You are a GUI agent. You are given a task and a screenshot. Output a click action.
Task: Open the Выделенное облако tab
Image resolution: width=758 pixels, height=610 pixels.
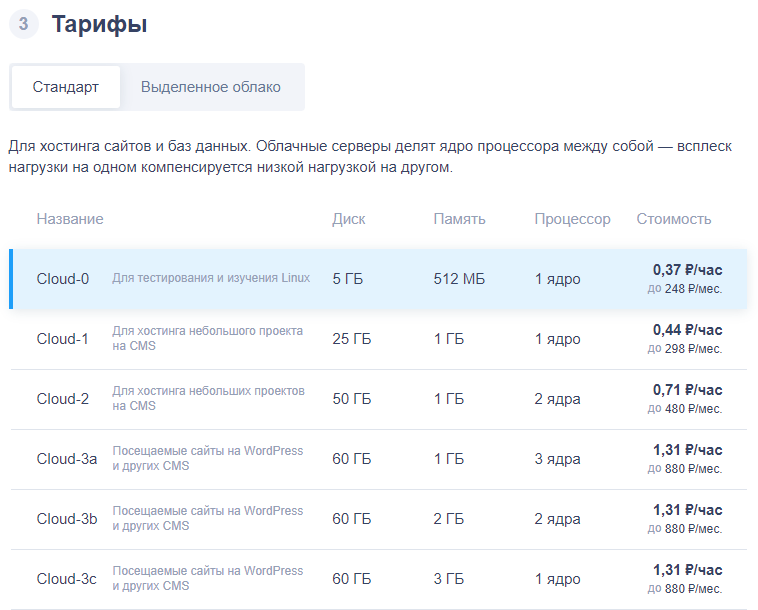coord(211,87)
